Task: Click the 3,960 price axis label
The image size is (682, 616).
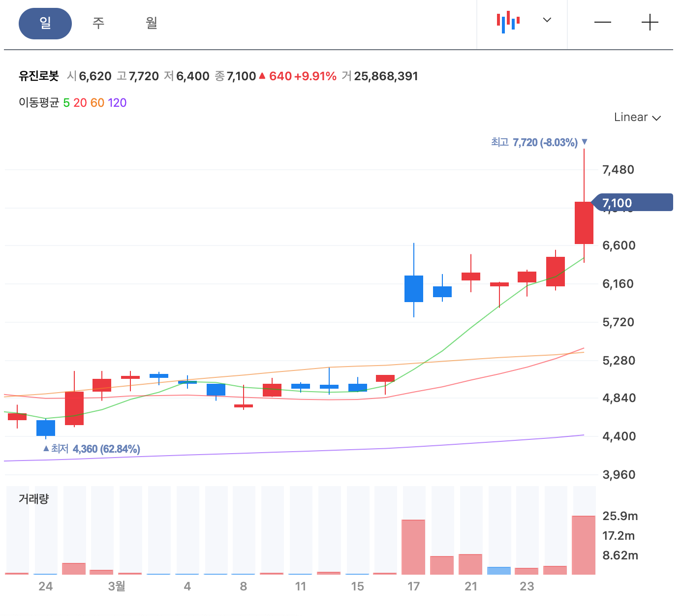Action: [619, 475]
